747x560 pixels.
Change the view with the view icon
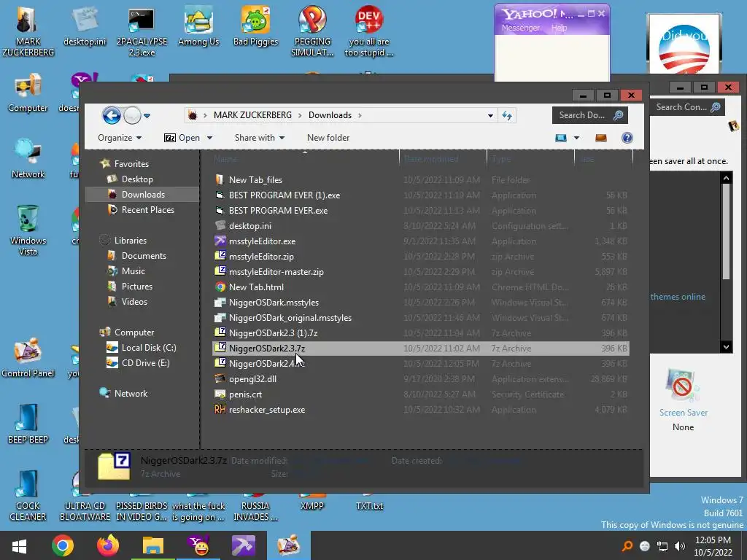point(561,138)
